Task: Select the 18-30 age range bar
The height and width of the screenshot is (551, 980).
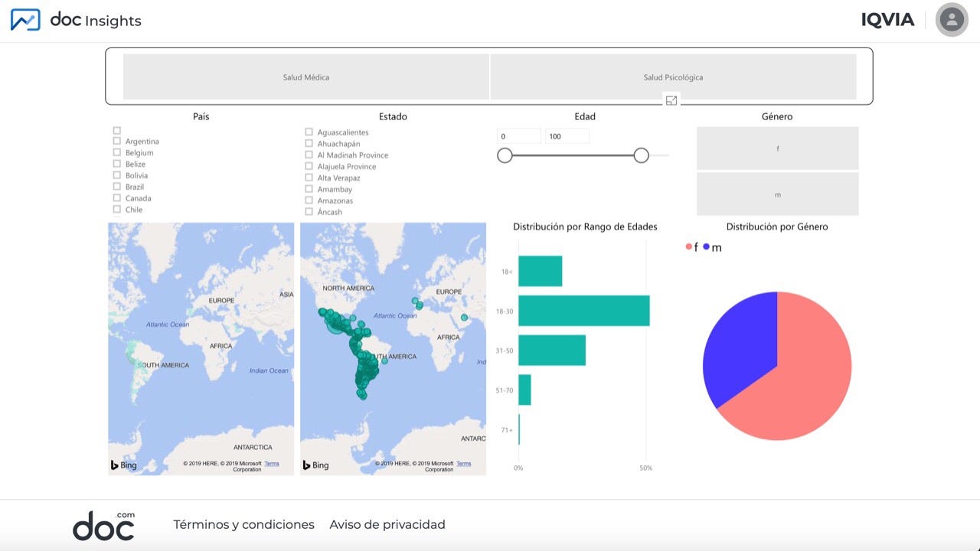Action: click(x=584, y=311)
